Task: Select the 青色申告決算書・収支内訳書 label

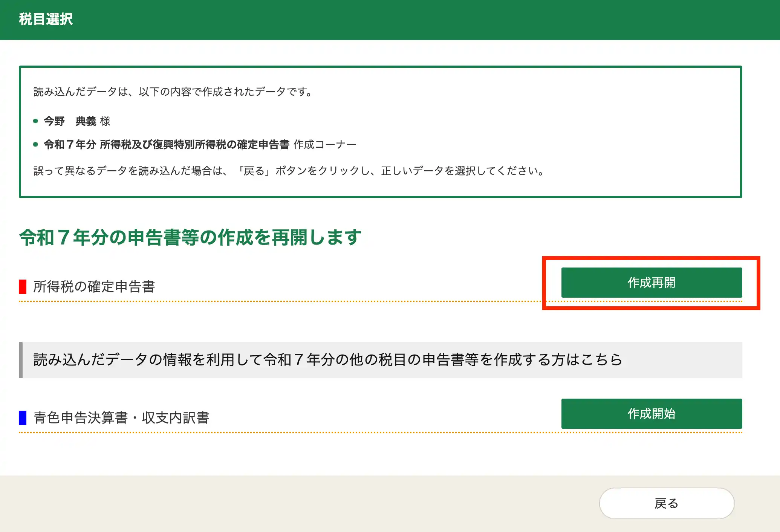Action: pyautogui.click(x=121, y=418)
